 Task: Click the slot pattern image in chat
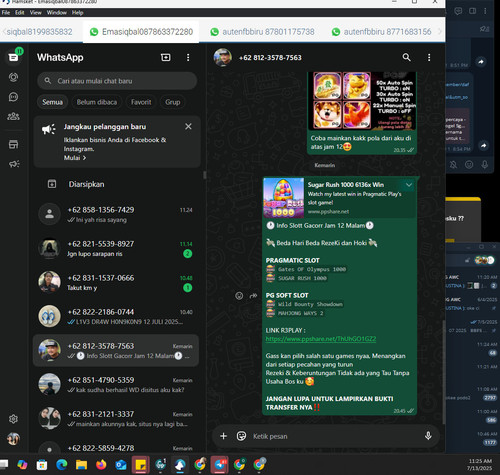[x=362, y=101]
